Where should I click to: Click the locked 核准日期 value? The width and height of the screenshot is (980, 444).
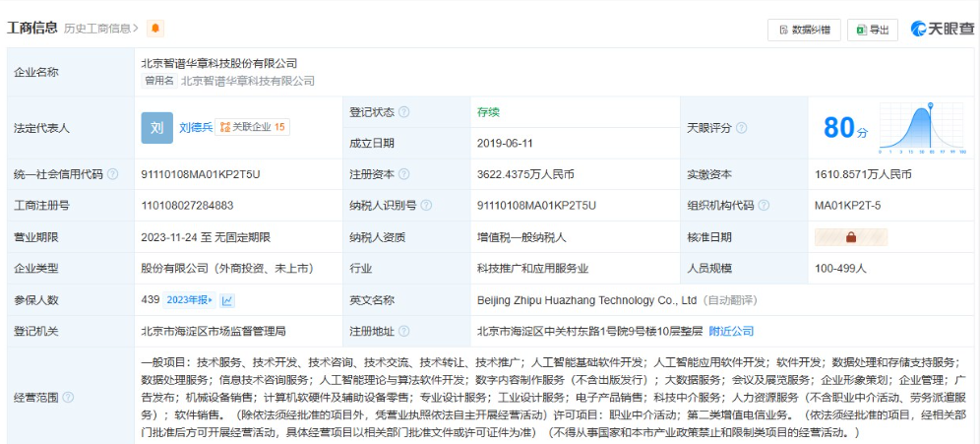(851, 237)
